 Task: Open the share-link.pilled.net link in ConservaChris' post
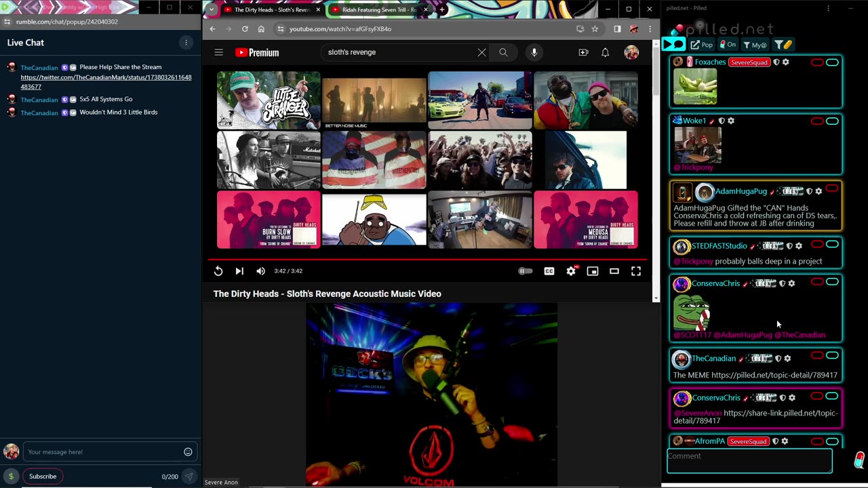(756, 417)
